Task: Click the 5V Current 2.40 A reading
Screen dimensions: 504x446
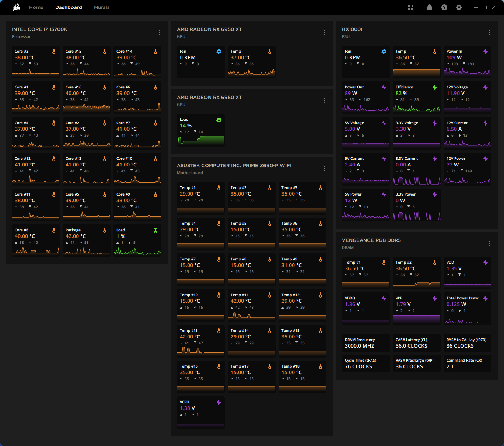Action: (352, 165)
